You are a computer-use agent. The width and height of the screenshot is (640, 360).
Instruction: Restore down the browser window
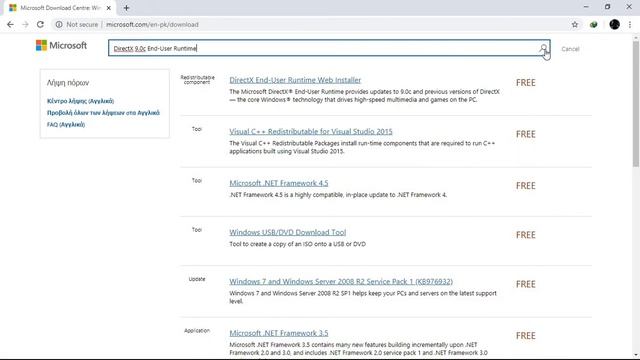(607, 7)
